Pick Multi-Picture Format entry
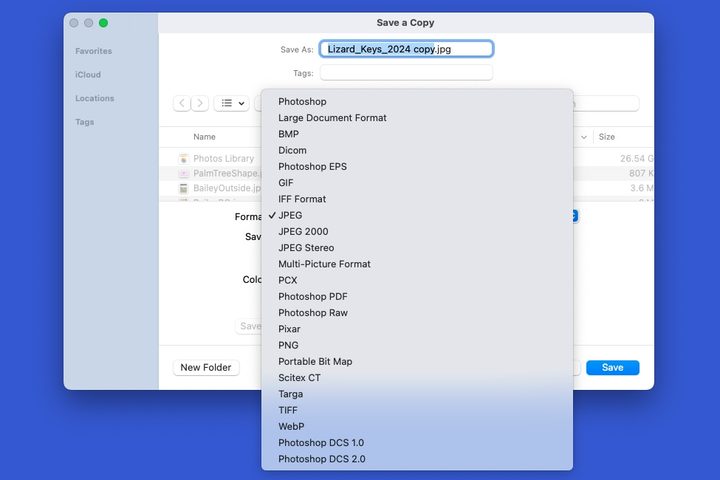Image resolution: width=720 pixels, height=480 pixels. 417,264
